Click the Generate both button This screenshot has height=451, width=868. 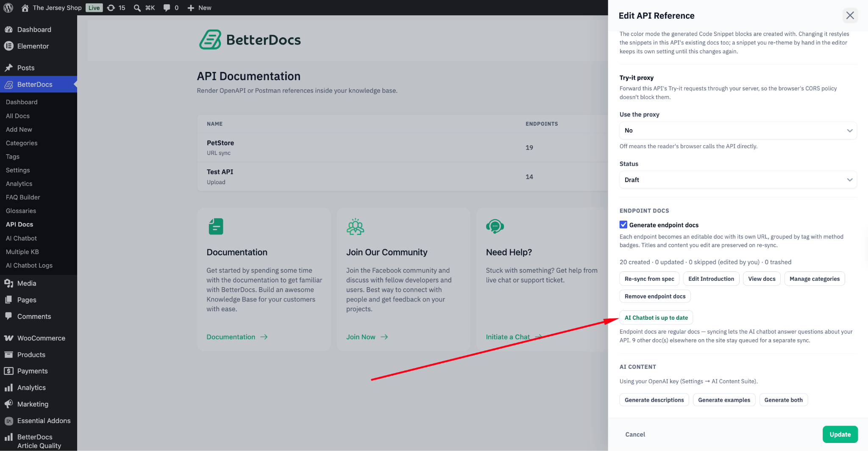click(783, 400)
